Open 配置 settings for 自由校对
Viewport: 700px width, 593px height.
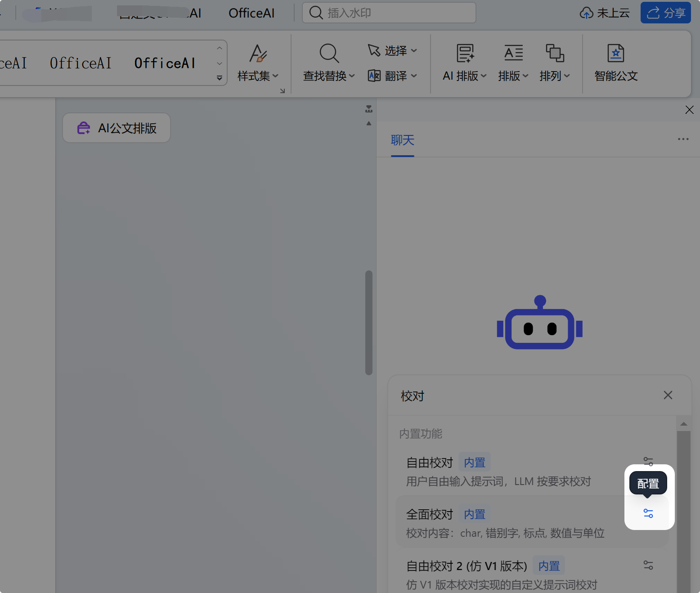648,461
